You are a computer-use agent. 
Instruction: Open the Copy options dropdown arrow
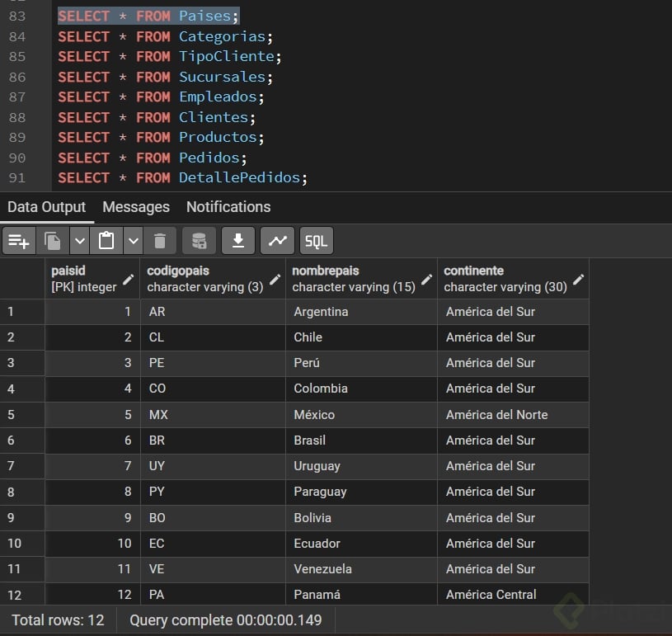[x=80, y=241]
